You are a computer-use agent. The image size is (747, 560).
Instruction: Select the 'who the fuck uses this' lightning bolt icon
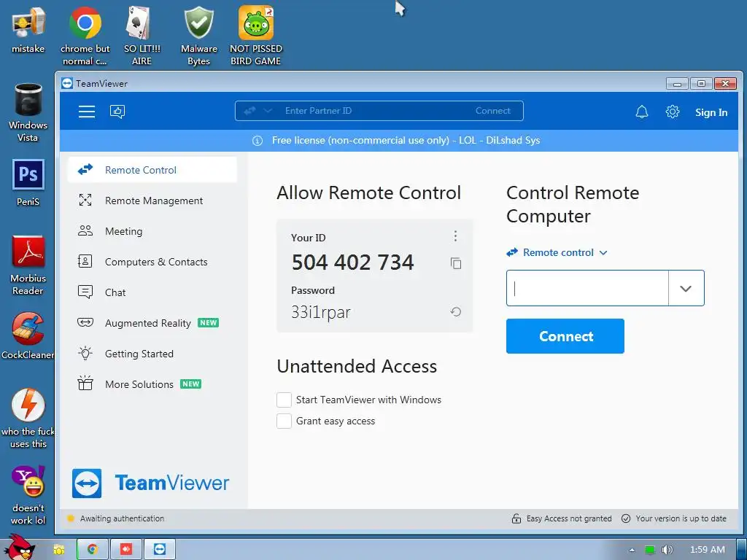(28, 418)
